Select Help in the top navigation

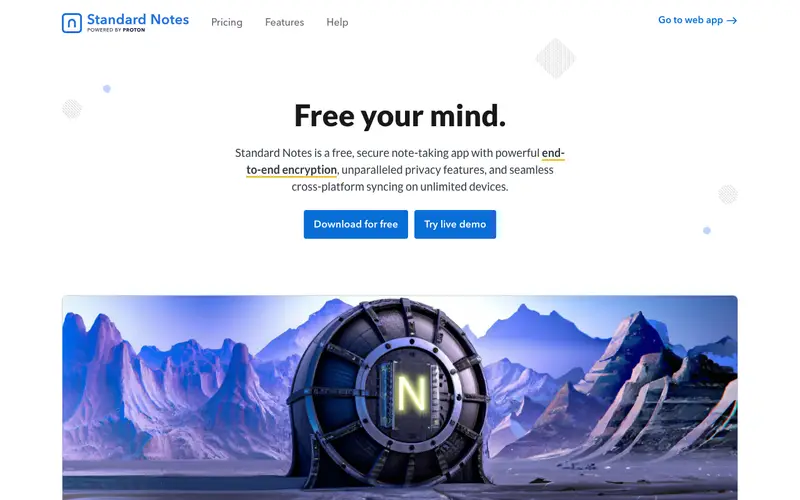pos(337,22)
